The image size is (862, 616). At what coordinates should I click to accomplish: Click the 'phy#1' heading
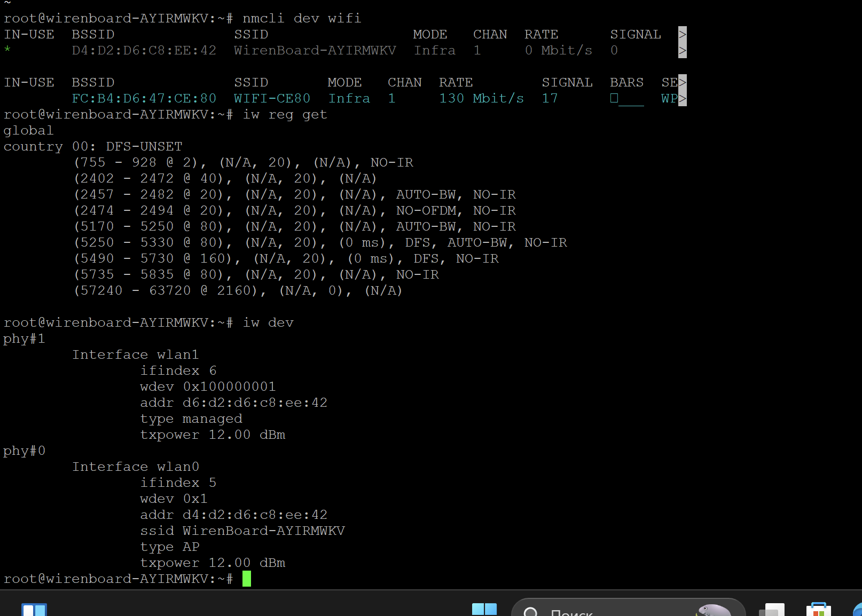25,339
